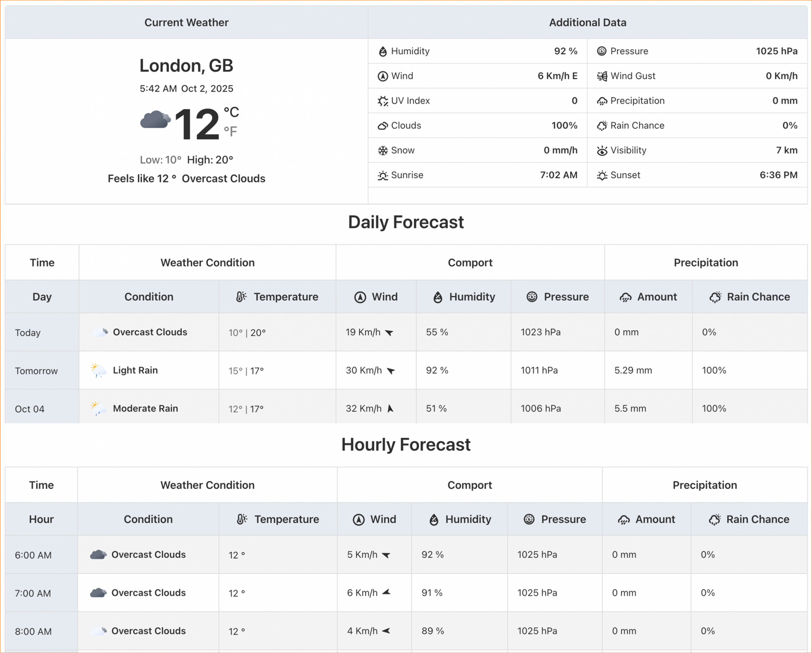The width and height of the screenshot is (812, 653).
Task: Switch temperature unit to °F
Action: pos(230,131)
